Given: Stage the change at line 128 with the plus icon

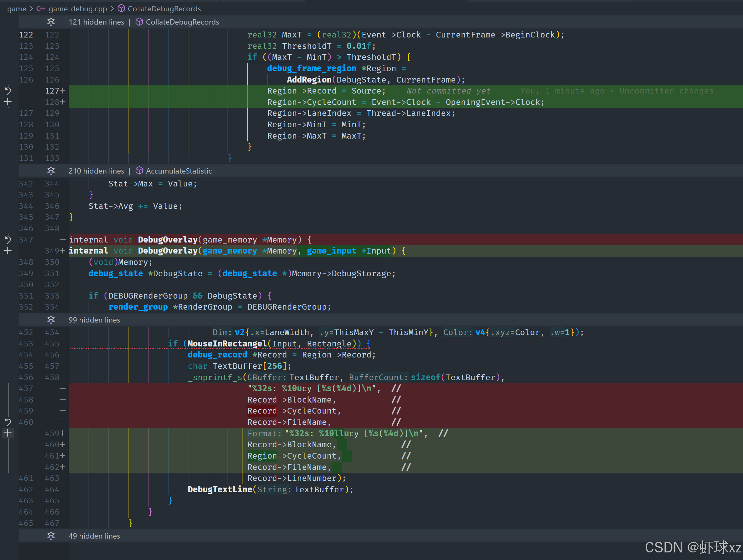Looking at the screenshot, I should click(8, 102).
